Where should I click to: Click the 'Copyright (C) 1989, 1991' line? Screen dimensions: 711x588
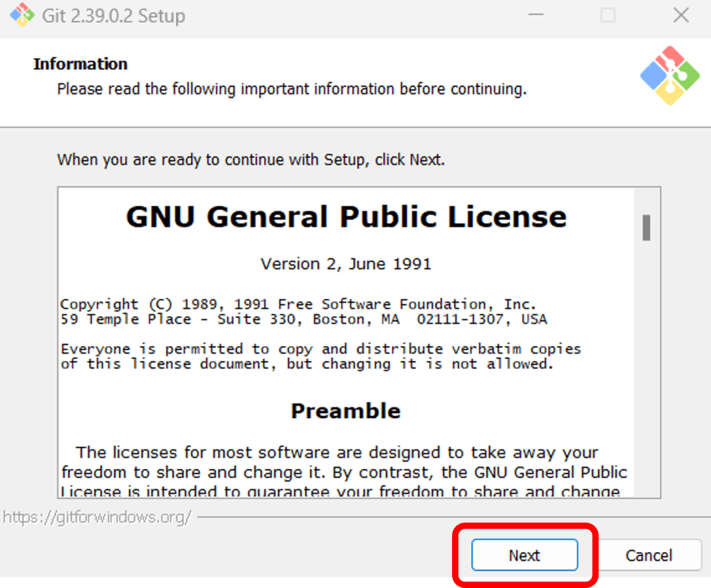tap(299, 305)
